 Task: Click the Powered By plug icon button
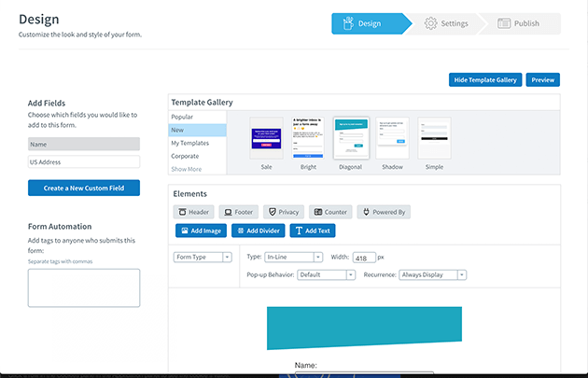[384, 212]
